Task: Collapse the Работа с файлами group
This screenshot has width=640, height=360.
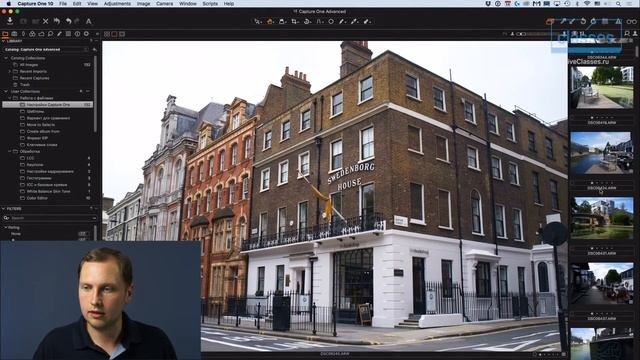Action: tap(10, 98)
